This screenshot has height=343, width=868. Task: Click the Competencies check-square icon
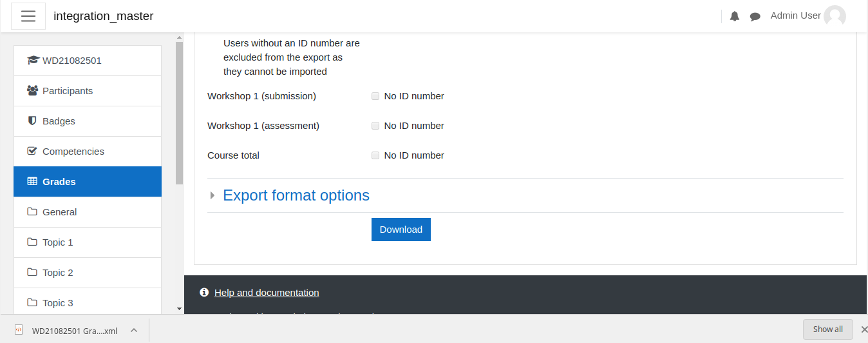pos(32,152)
